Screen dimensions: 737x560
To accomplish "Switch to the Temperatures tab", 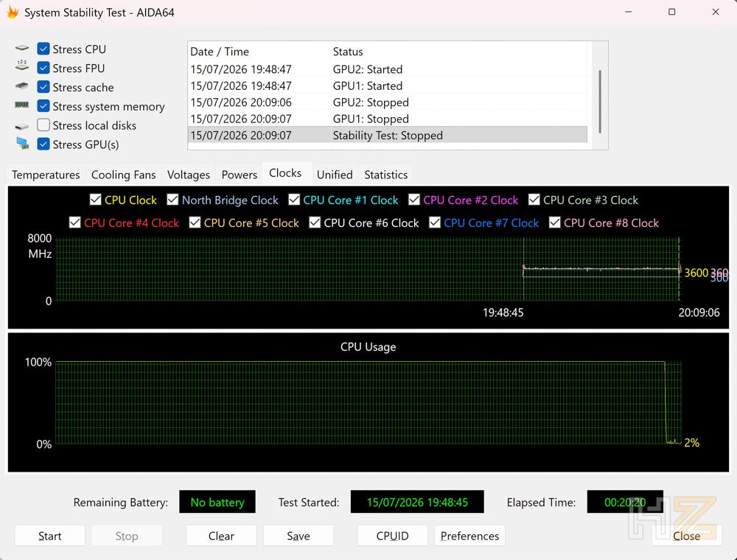I will 46,175.
